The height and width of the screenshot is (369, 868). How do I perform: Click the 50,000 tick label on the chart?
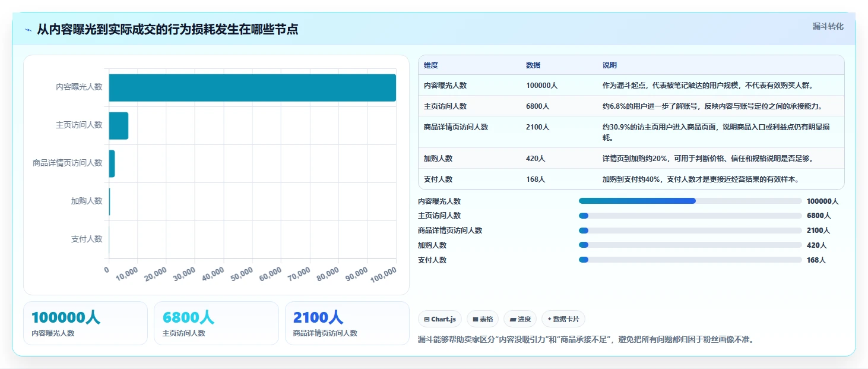click(242, 274)
